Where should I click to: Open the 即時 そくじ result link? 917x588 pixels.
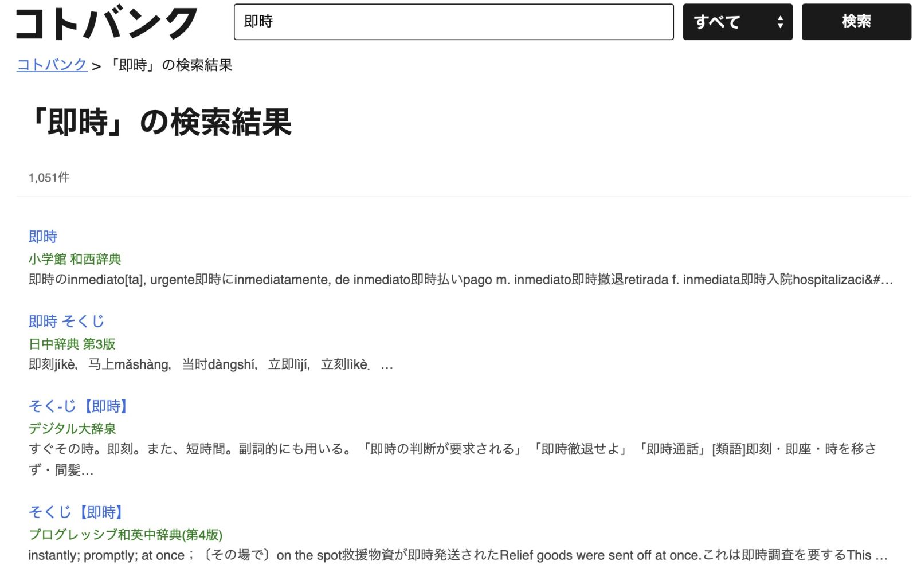pyautogui.click(x=66, y=321)
